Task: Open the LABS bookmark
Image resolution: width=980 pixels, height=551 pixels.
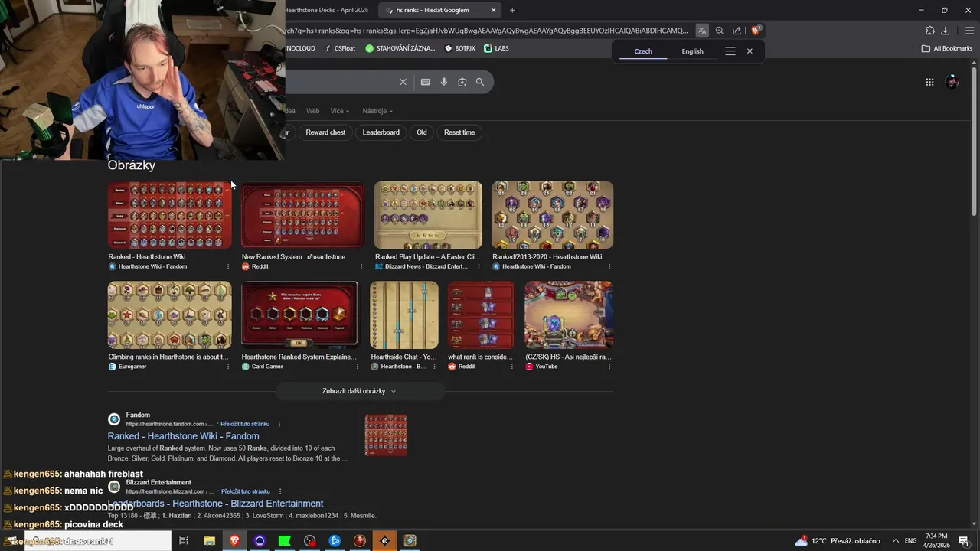Action: pyautogui.click(x=496, y=48)
